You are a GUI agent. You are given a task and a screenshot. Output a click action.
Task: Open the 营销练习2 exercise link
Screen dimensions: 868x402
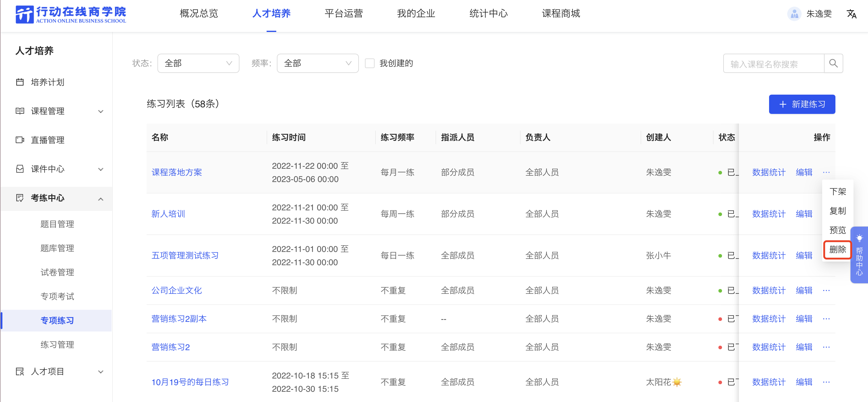point(170,347)
